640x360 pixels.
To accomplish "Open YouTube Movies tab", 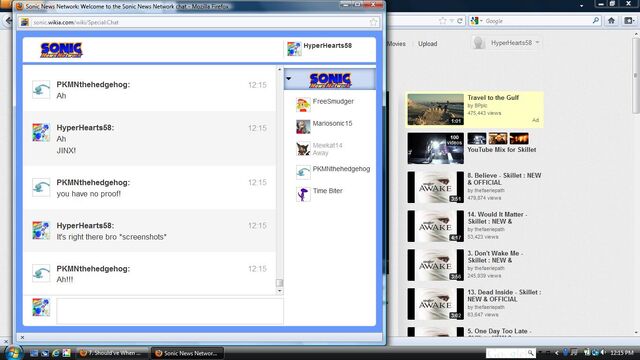I will (x=396, y=44).
